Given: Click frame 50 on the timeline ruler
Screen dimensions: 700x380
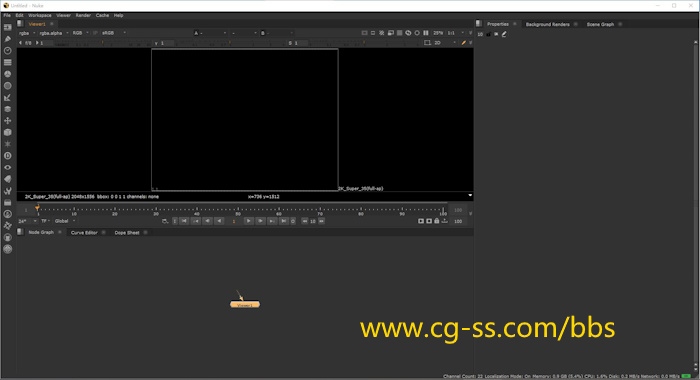Looking at the screenshot, I should tap(238, 210).
